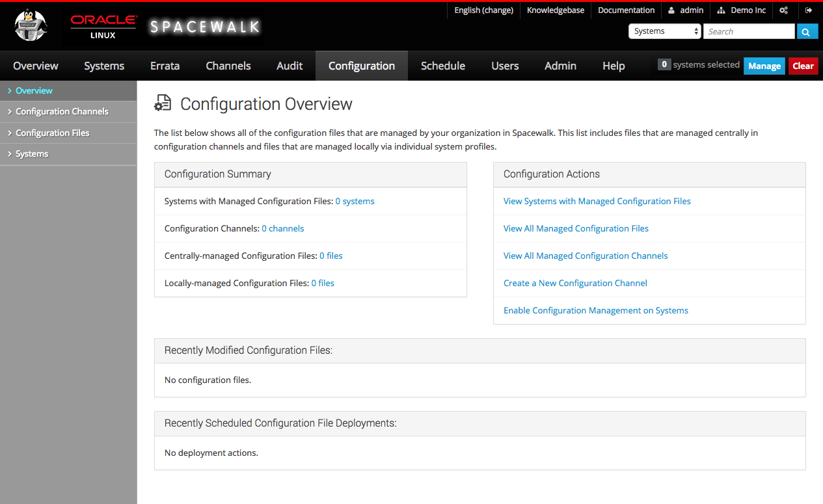
Task: Open the Audit tab
Action: (290, 66)
